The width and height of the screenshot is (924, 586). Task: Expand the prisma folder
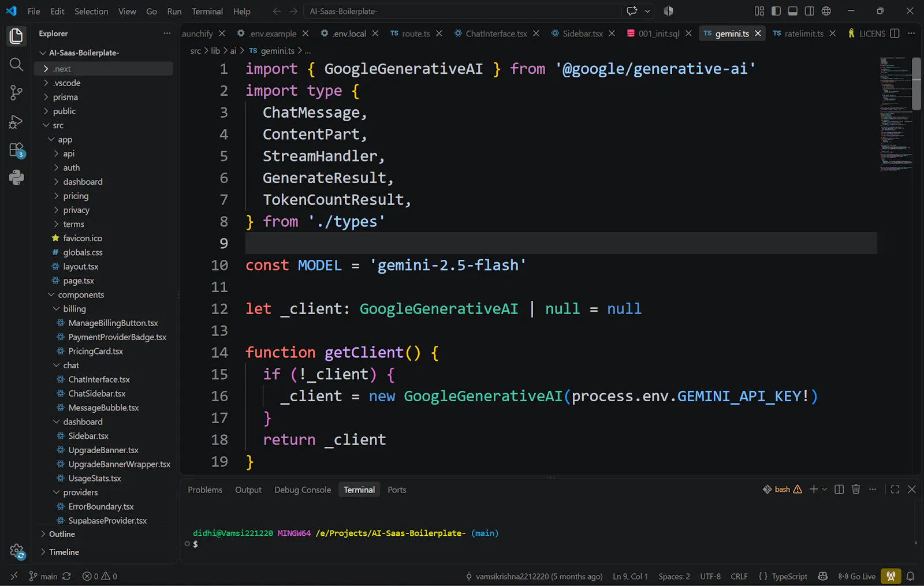point(65,97)
